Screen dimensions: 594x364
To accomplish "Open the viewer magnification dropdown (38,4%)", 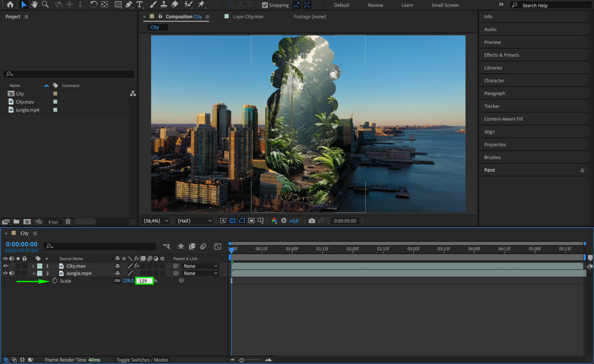I will click(156, 221).
